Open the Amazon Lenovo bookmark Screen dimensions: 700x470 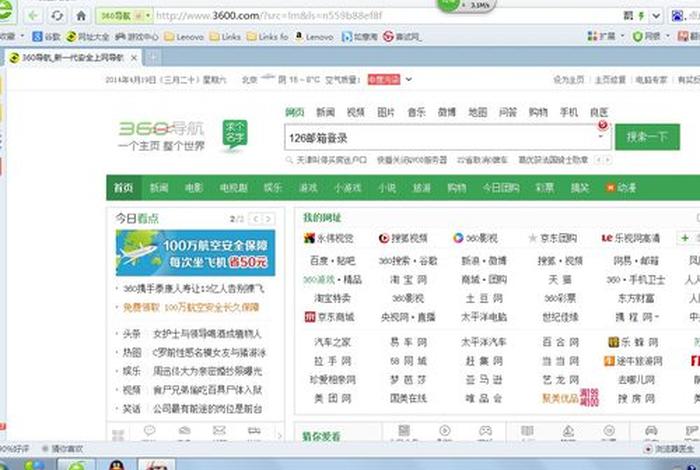pos(314,37)
